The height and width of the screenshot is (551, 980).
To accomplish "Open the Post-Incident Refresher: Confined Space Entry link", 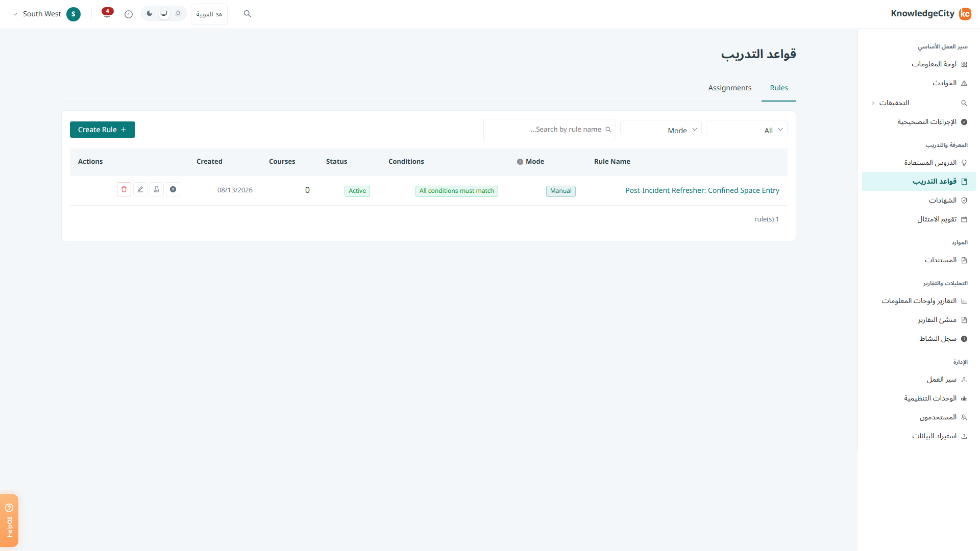I will pos(702,190).
